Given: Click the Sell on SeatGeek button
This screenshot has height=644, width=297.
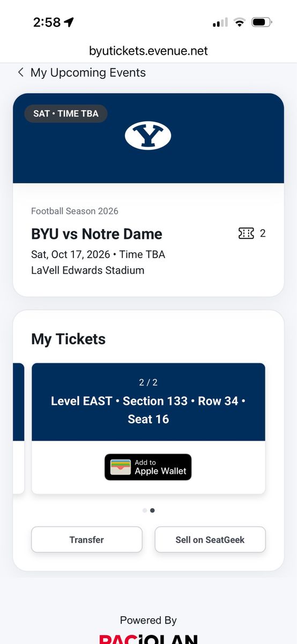Looking at the screenshot, I should pyautogui.click(x=210, y=540).
